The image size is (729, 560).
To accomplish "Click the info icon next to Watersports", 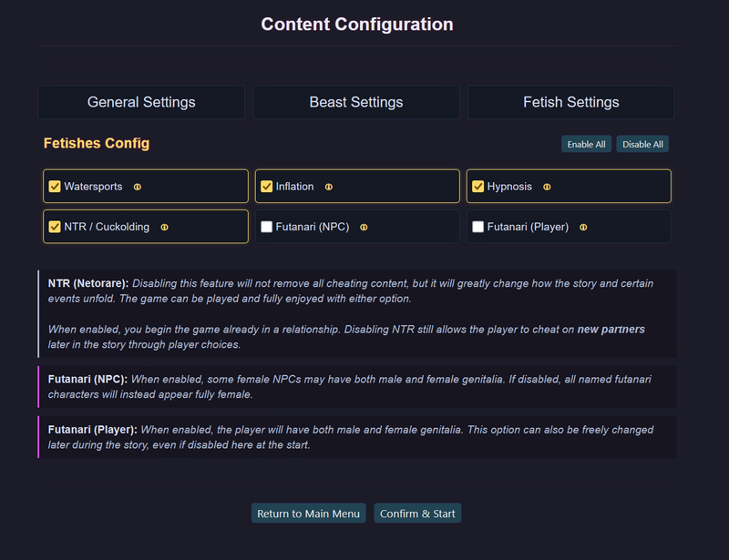I will [x=138, y=187].
